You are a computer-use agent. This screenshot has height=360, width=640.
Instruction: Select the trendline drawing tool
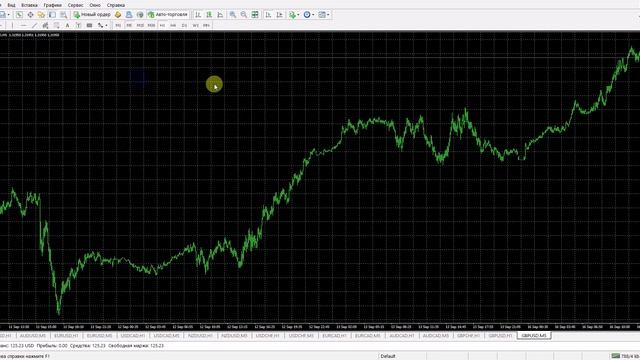coord(34,25)
